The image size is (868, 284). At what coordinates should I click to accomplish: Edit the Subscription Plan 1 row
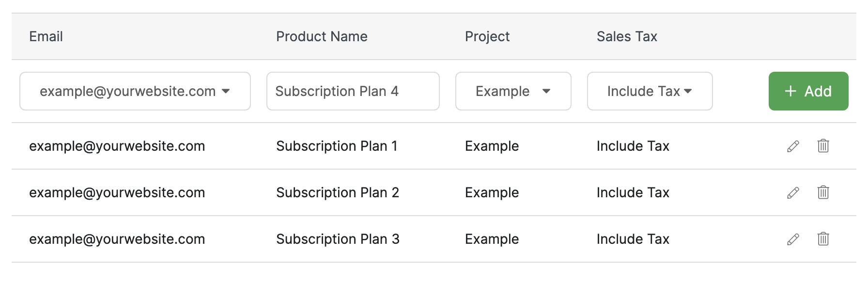[x=793, y=146]
